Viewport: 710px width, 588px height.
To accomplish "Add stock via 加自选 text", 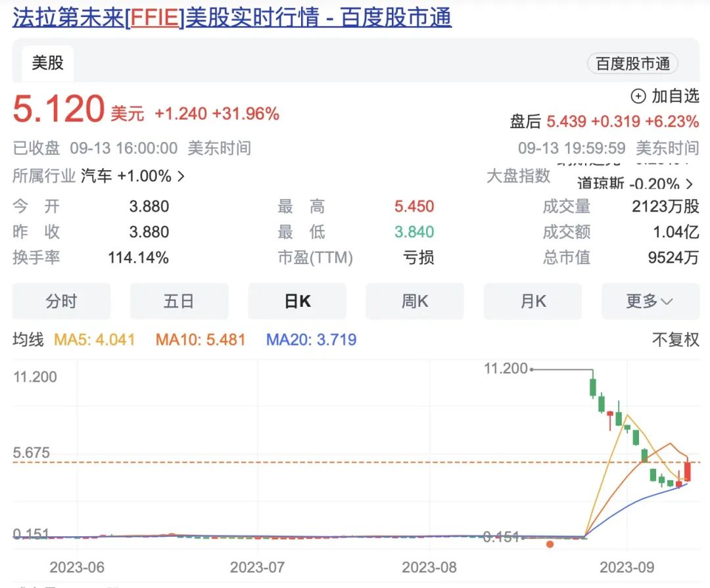I will click(x=675, y=97).
